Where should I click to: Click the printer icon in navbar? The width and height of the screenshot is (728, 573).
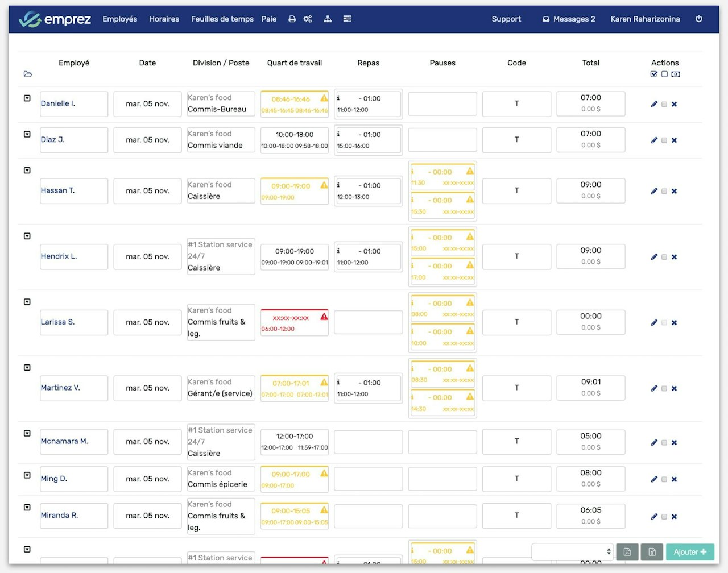coord(292,19)
